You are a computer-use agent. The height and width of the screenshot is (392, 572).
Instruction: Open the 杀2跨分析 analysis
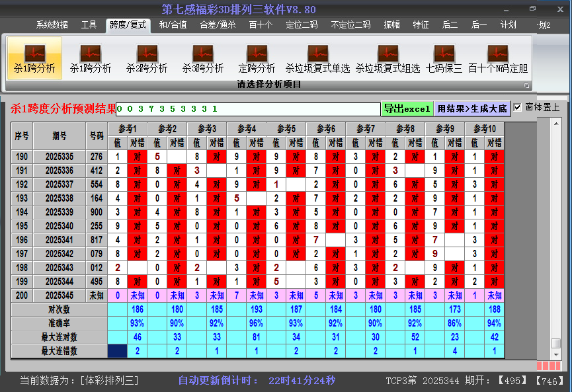tap(147, 58)
